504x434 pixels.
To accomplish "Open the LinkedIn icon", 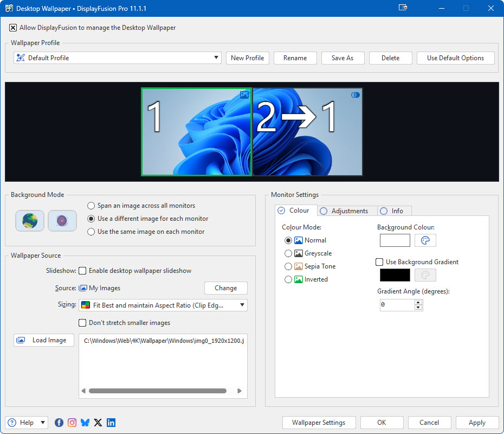I will click(x=111, y=423).
